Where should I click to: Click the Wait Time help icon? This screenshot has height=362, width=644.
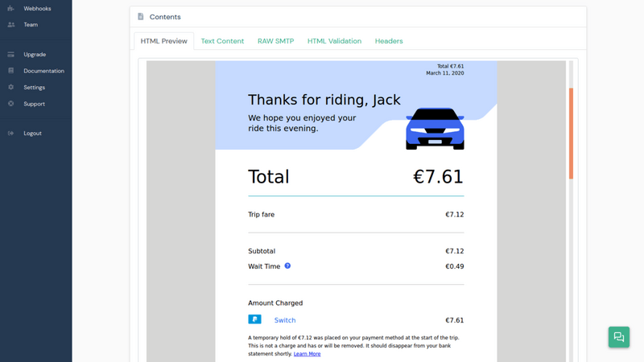(287, 266)
